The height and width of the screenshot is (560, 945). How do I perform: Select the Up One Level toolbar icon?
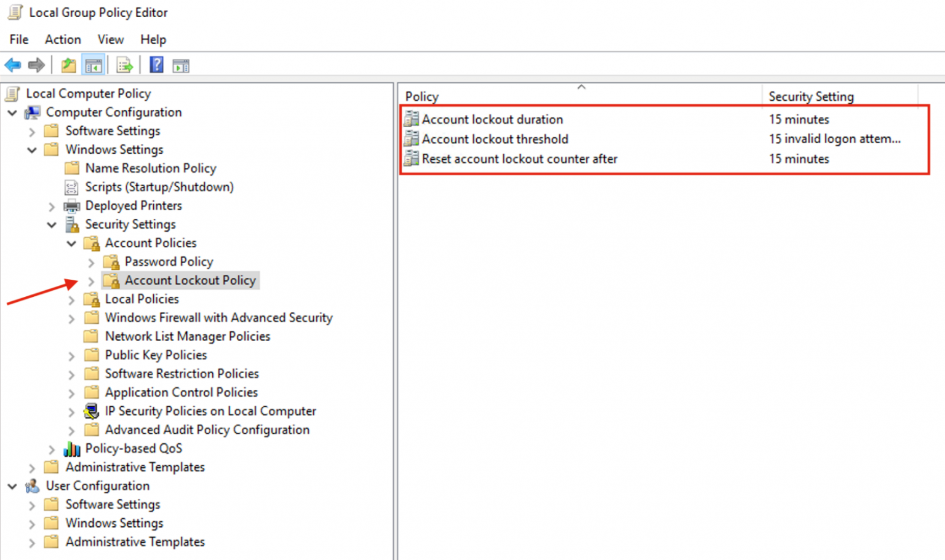[68, 65]
